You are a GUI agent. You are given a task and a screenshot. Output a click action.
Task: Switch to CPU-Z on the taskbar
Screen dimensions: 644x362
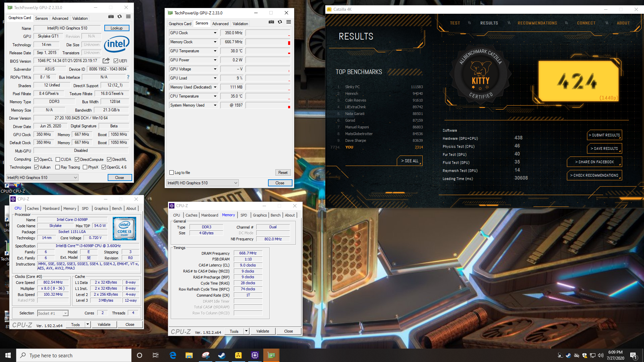(255, 355)
